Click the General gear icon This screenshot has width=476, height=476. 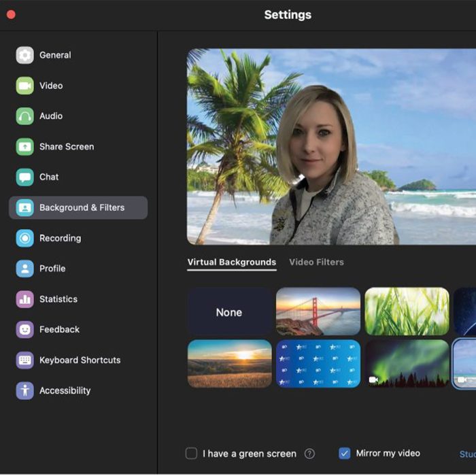24,55
